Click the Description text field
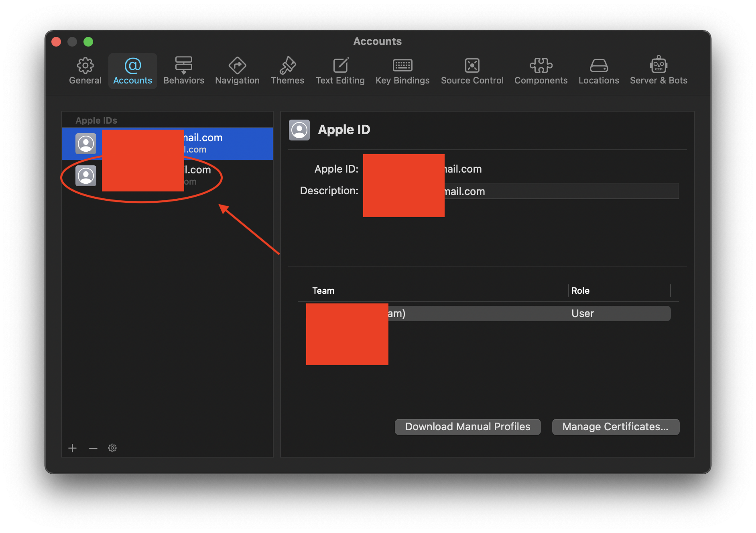Image resolution: width=756 pixels, height=533 pixels. click(521, 191)
